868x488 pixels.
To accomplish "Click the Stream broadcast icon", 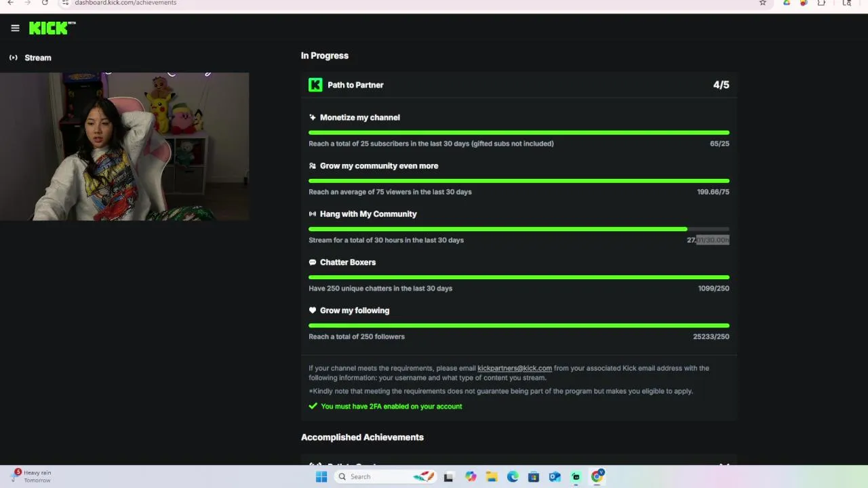I will 13,58.
